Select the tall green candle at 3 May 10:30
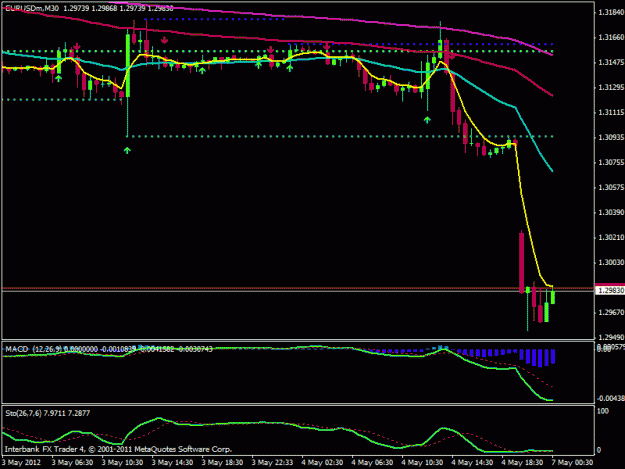Screen dimensions: 625x469 coord(128,66)
